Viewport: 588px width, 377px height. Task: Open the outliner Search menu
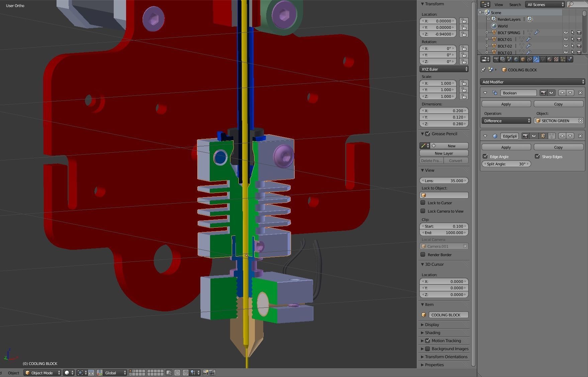tap(515, 4)
